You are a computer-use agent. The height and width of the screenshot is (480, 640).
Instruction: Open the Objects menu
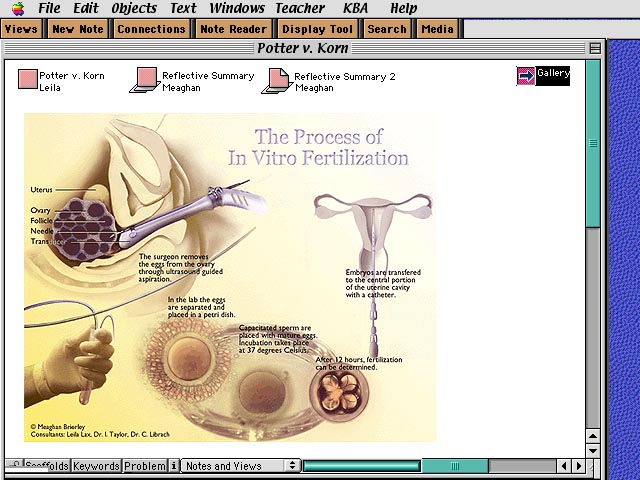[134, 8]
